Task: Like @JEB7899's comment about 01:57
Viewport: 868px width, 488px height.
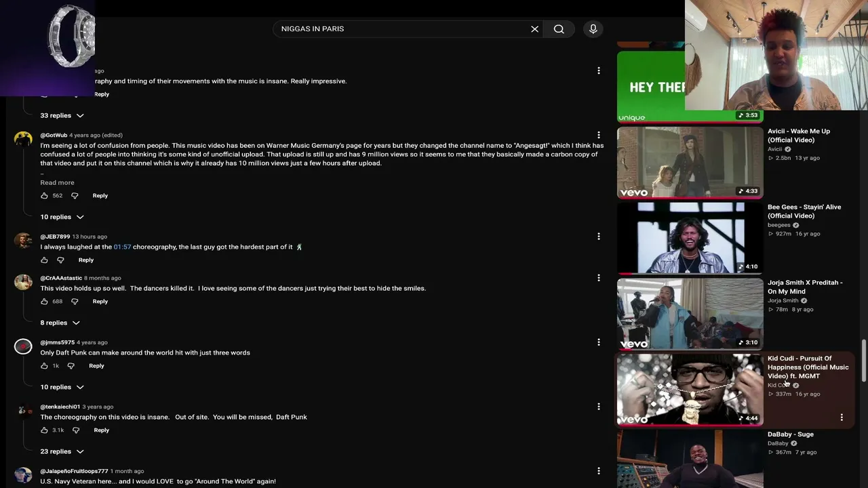Action: [44, 260]
